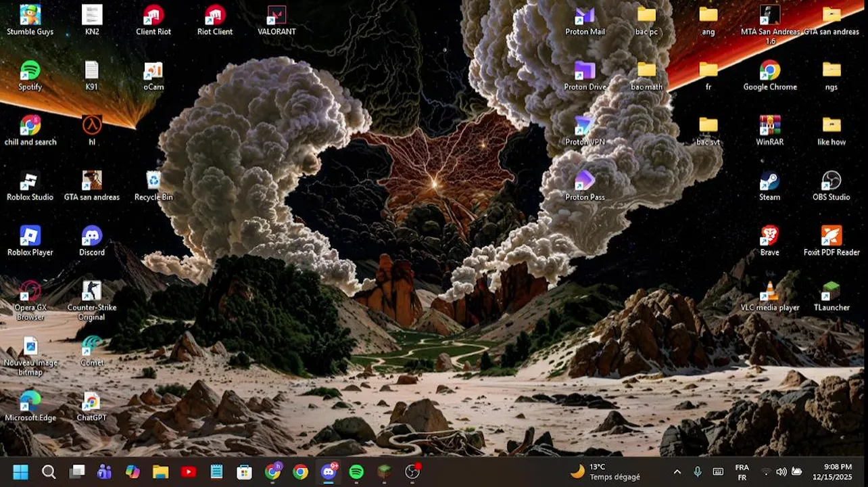
Task: Open WinRAR shortcut
Action: click(770, 131)
